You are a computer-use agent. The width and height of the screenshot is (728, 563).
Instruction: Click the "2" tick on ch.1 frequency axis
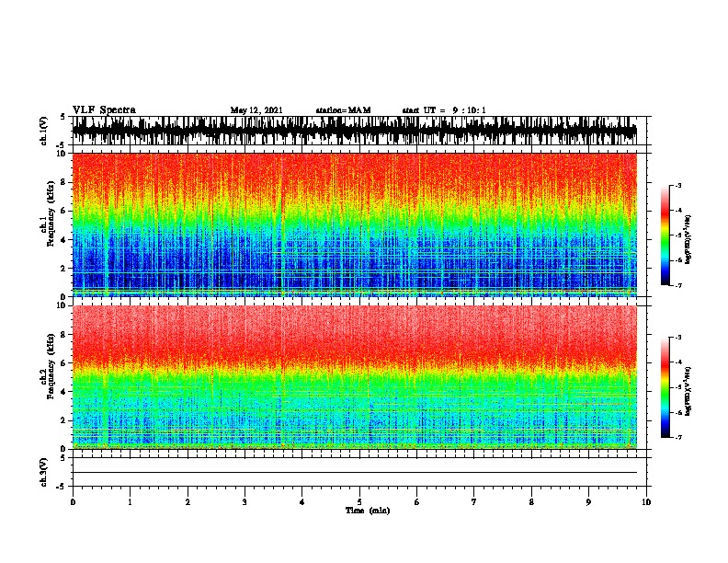click(x=64, y=268)
